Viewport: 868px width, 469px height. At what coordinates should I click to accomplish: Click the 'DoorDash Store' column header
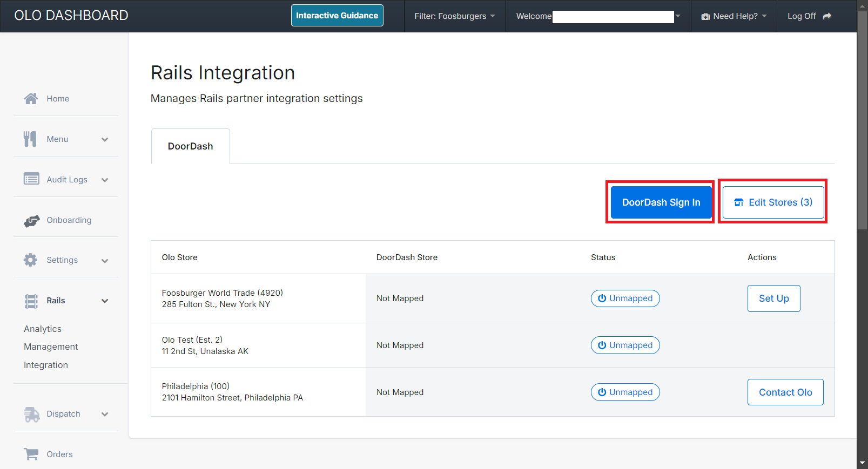point(407,257)
